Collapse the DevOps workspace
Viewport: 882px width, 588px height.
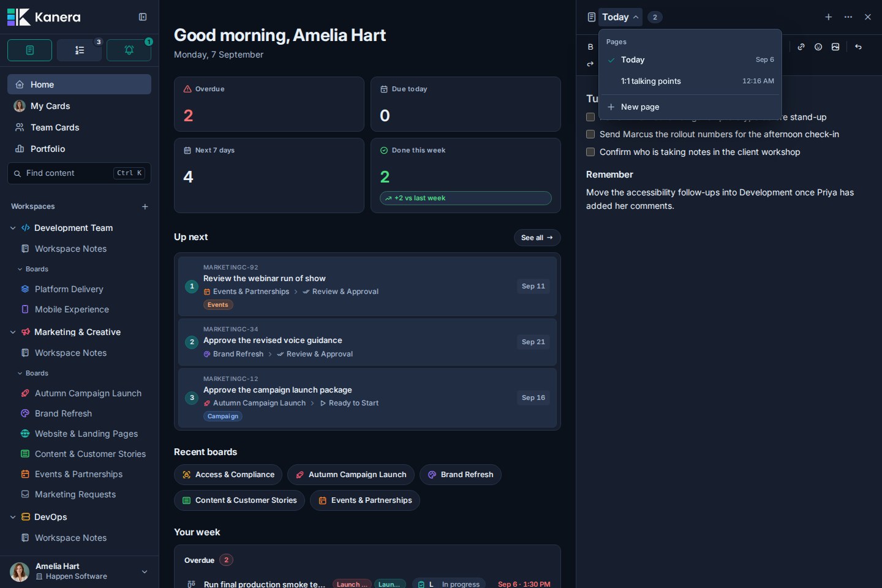13,517
